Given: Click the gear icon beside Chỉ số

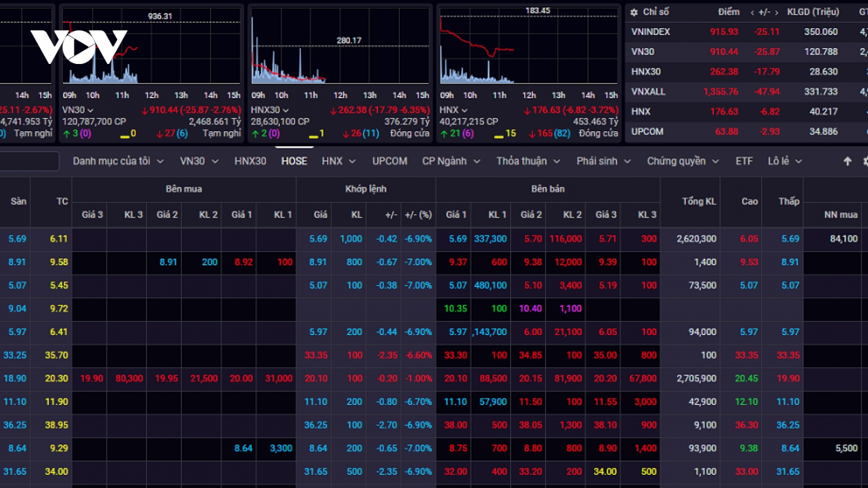Looking at the screenshot, I should [x=634, y=12].
